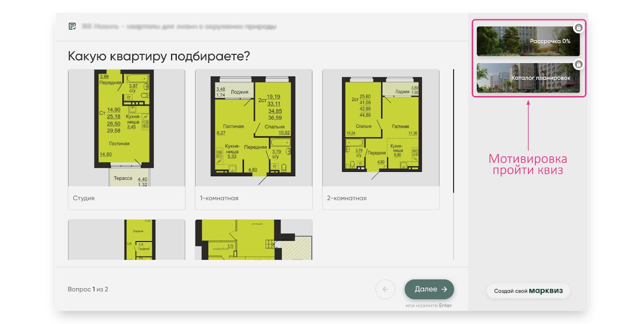The height and width of the screenshot is (324, 644).
Task: Click the Студия caption label
Action: [84, 198]
